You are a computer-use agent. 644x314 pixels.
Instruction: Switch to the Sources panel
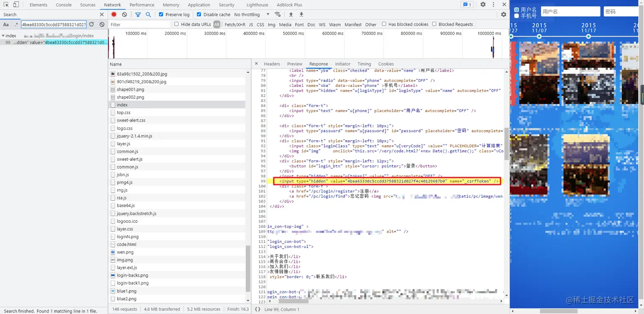pos(88,5)
